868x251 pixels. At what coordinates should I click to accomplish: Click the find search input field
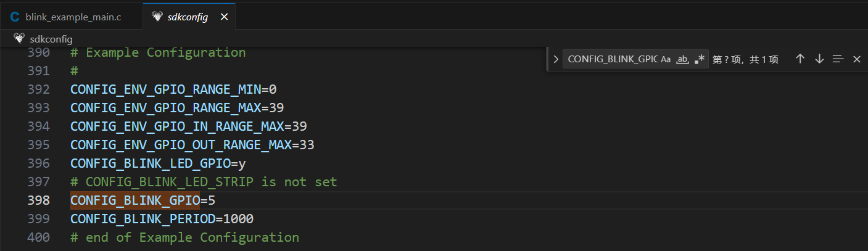pos(612,59)
